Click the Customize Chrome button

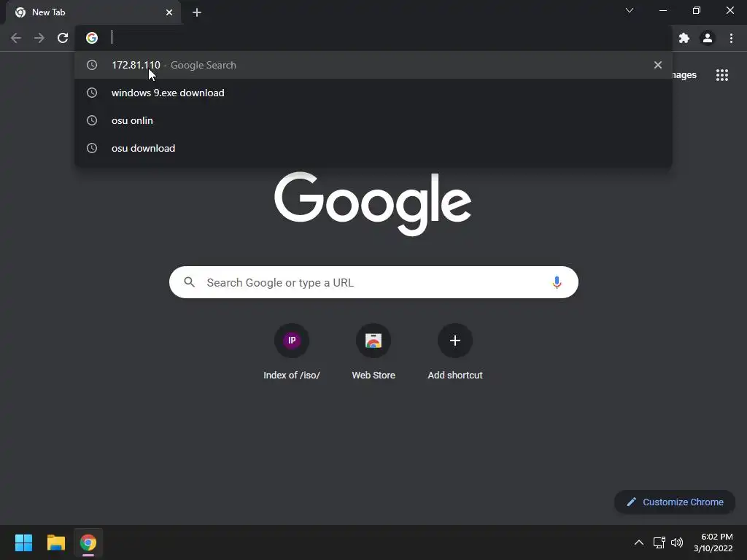tap(675, 502)
